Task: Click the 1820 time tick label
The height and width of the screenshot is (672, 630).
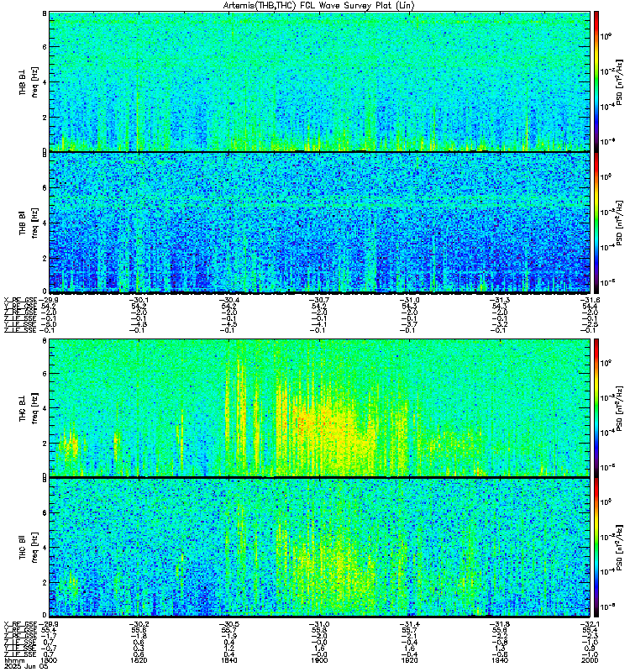Action: tap(139, 660)
